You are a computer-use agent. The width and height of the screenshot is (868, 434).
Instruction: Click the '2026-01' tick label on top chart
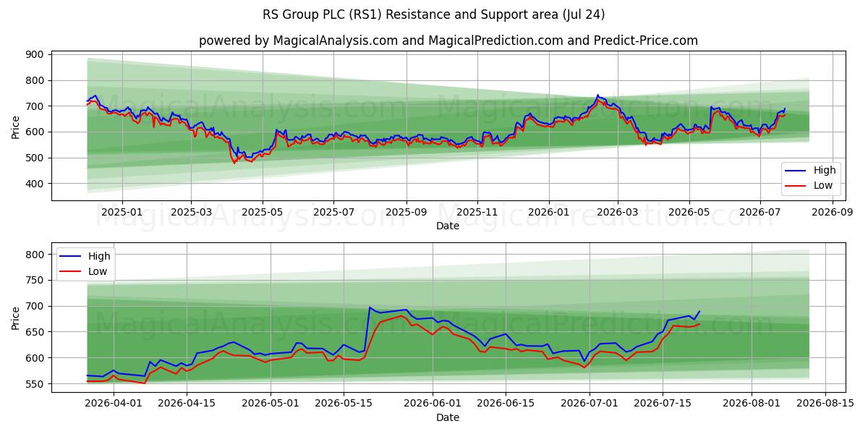[548, 213]
